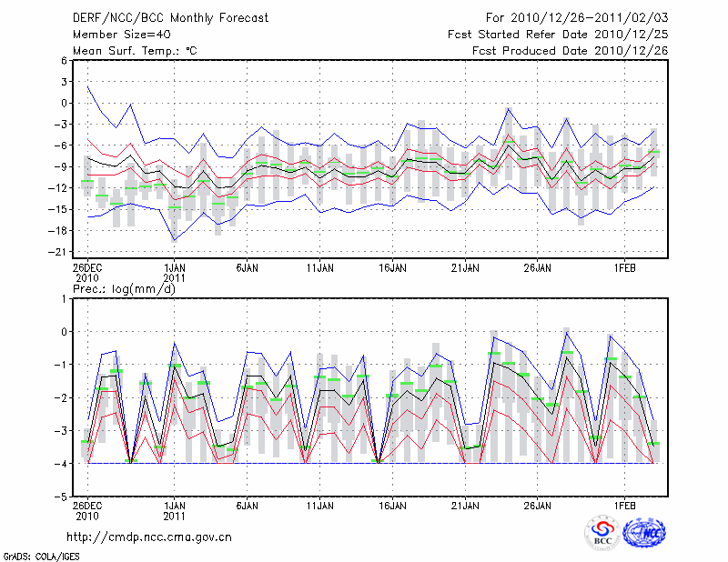The height and width of the screenshot is (562, 728).
Task: Click 26DEC 2010 under the temperature chart
Action: pyautogui.click(x=87, y=273)
